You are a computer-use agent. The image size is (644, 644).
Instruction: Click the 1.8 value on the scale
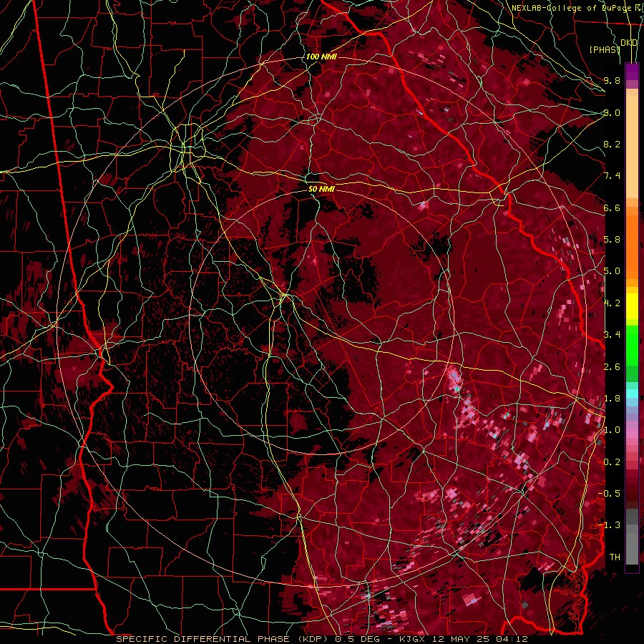coord(612,399)
